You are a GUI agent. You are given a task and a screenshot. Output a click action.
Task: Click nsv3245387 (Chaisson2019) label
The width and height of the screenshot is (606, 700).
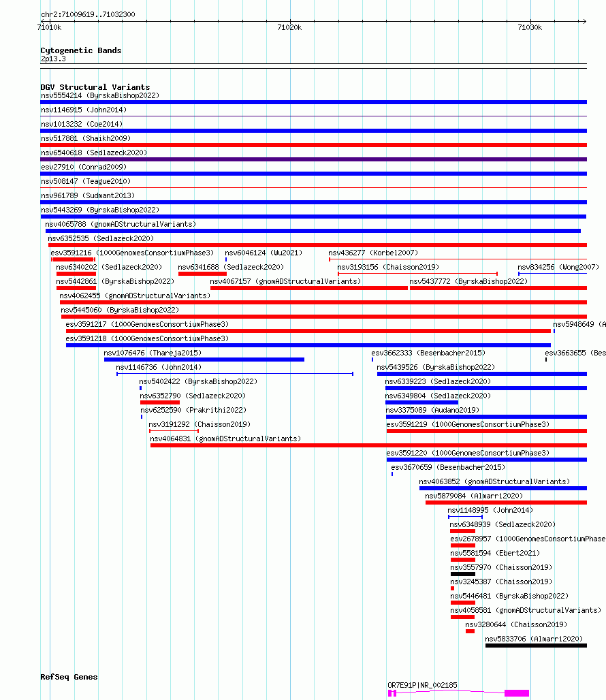[x=501, y=582]
